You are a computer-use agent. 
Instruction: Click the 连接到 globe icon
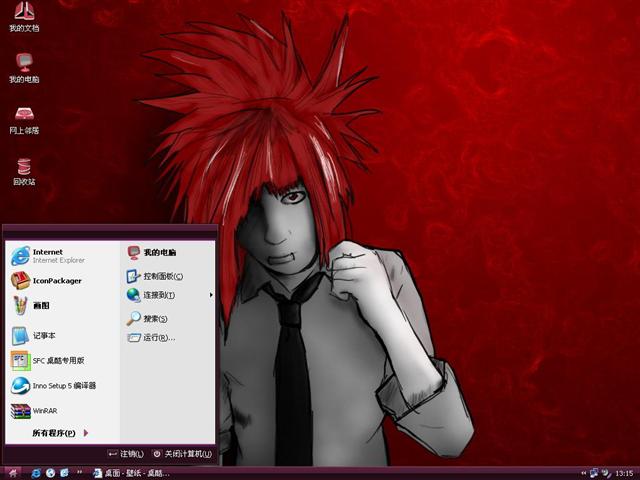133,295
